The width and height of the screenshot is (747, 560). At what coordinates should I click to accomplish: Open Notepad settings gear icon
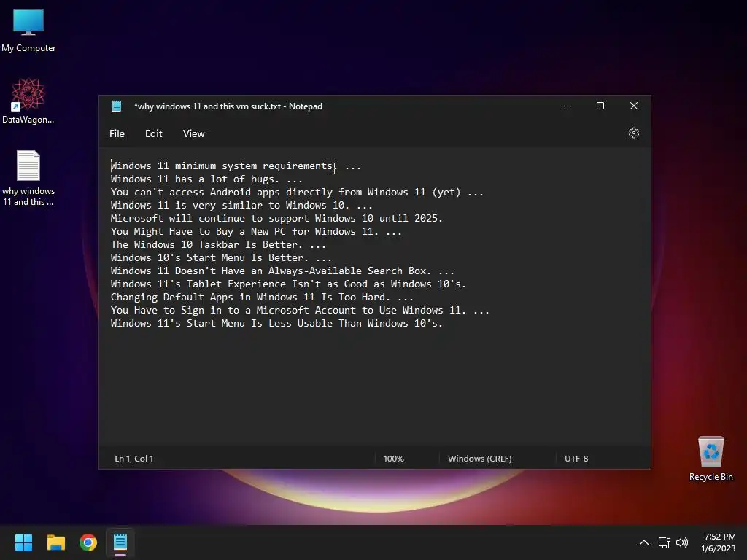click(x=633, y=133)
